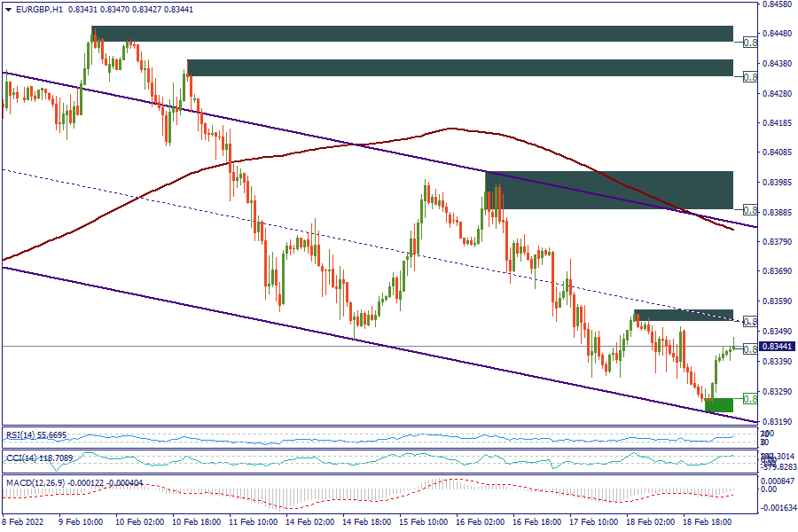Image resolution: width=798 pixels, height=532 pixels.
Task: Click the -0.001634 MACD scale value
Action: [x=778, y=509]
